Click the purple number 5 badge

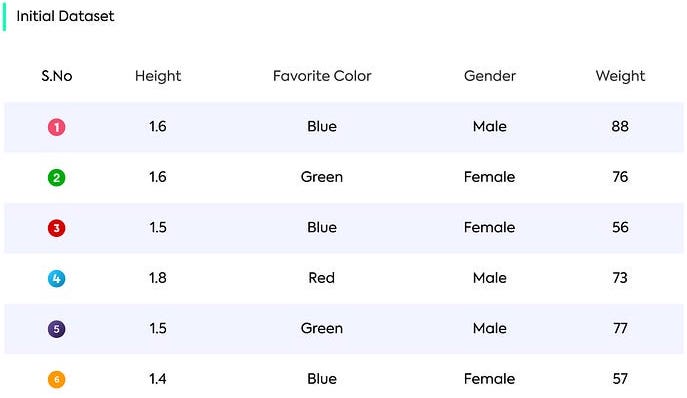pyautogui.click(x=57, y=329)
